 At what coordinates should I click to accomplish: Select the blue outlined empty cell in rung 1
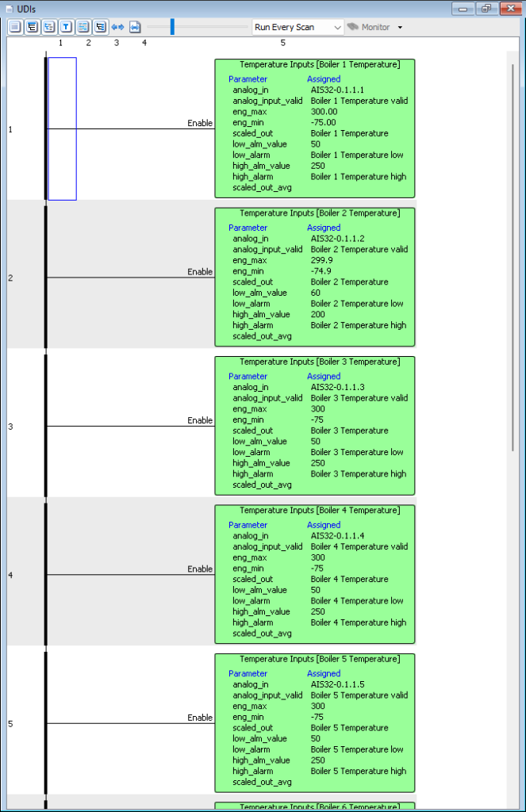click(62, 128)
